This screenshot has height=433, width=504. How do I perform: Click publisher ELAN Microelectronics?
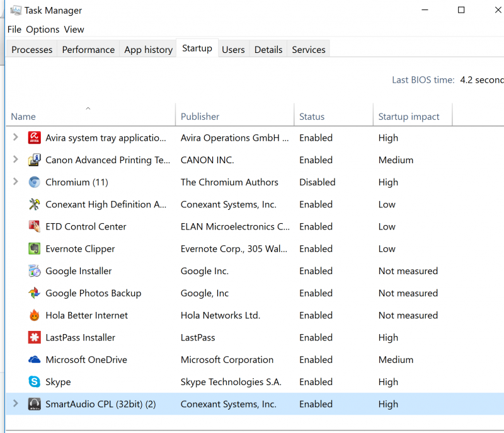tap(235, 227)
